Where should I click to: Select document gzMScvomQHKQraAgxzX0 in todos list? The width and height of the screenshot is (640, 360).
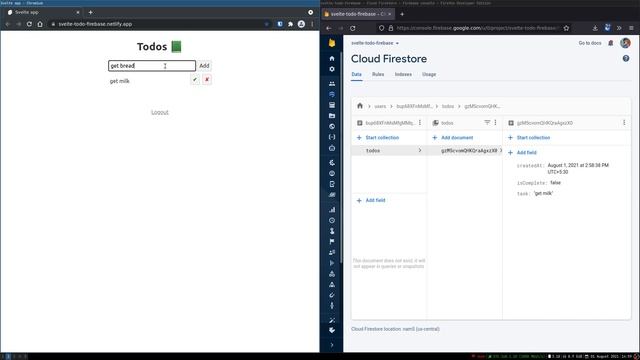(464, 150)
